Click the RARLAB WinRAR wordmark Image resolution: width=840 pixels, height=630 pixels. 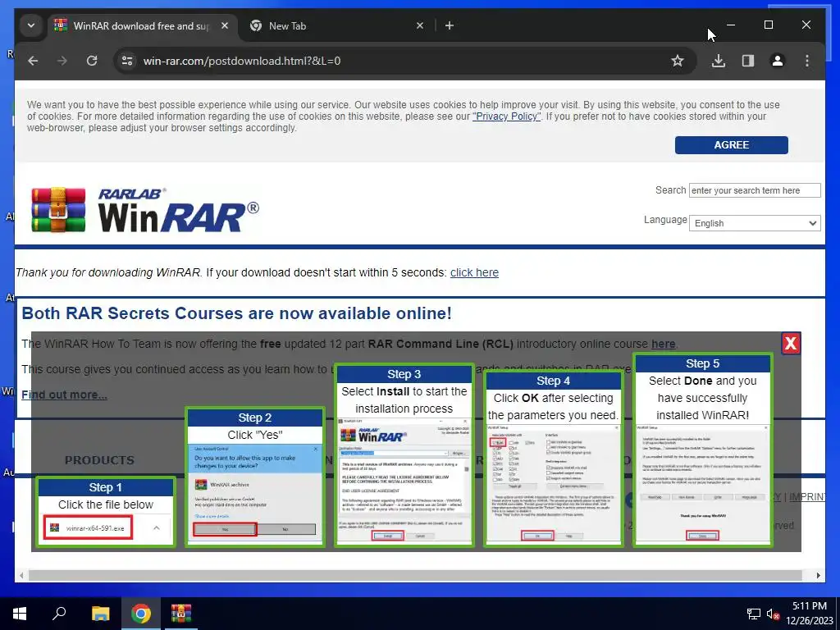tap(178, 210)
